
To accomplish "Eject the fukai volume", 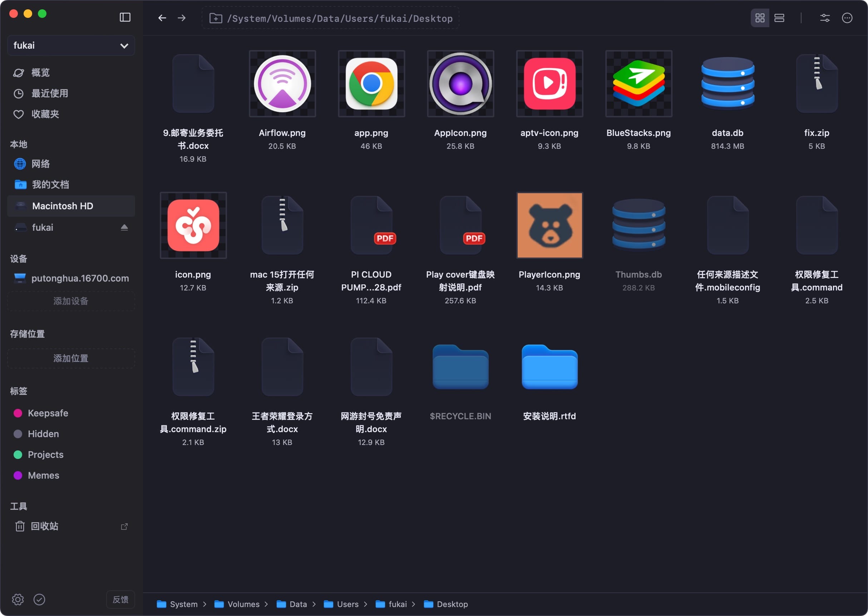I will [x=124, y=227].
